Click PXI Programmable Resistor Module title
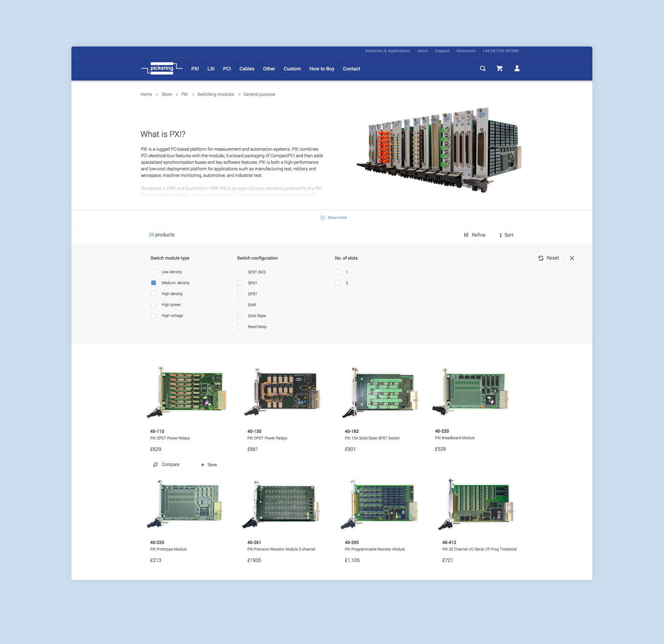This screenshot has height=644, width=664. [x=375, y=549]
